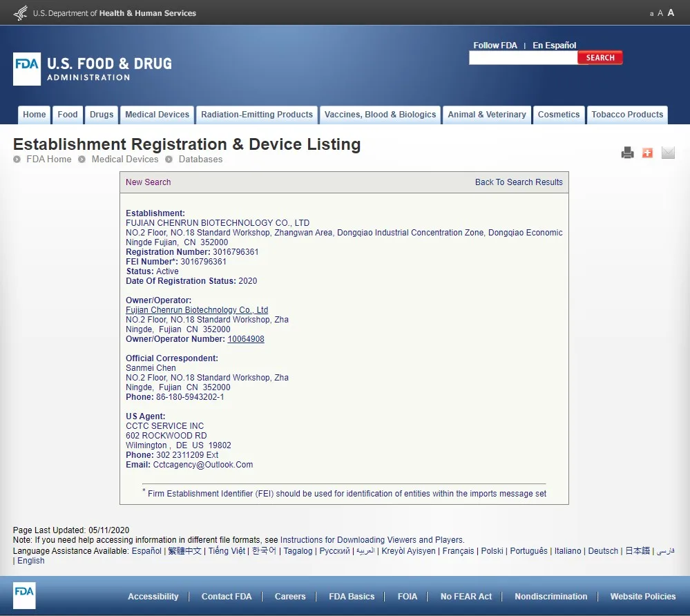The height and width of the screenshot is (616, 690).
Task: Choose Tagalog language link
Action: click(x=298, y=551)
